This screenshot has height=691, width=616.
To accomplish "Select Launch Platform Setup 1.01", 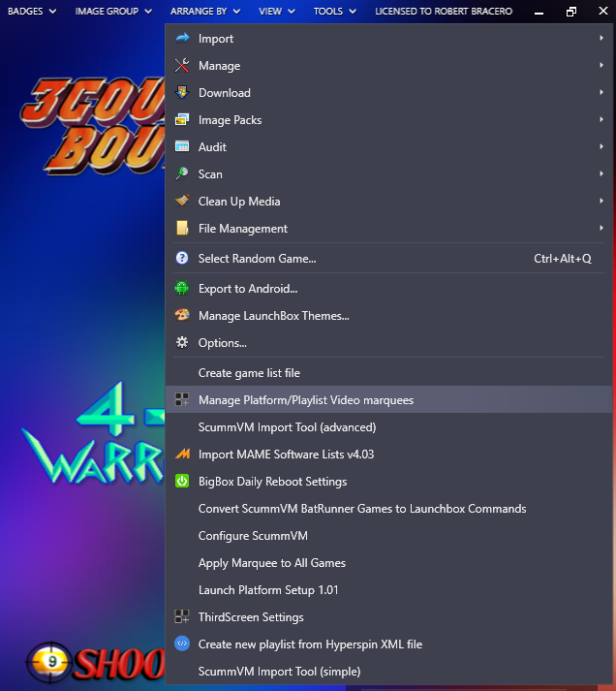I will pos(388,589).
